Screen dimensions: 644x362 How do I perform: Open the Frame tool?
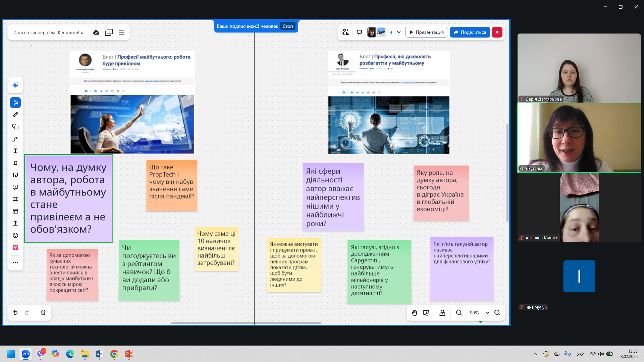[15, 199]
